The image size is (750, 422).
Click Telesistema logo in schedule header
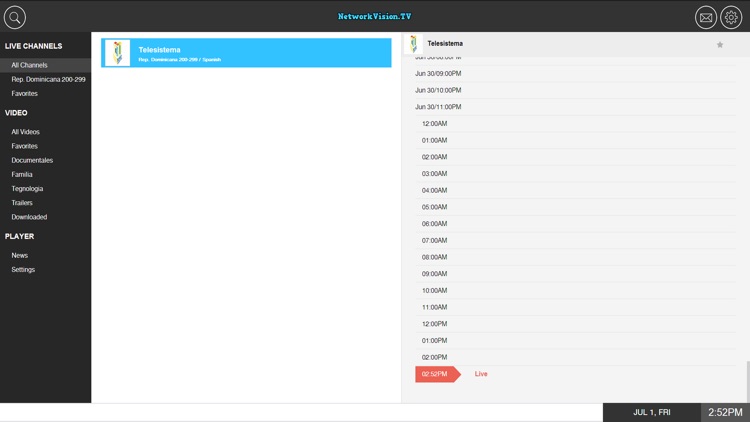click(413, 44)
